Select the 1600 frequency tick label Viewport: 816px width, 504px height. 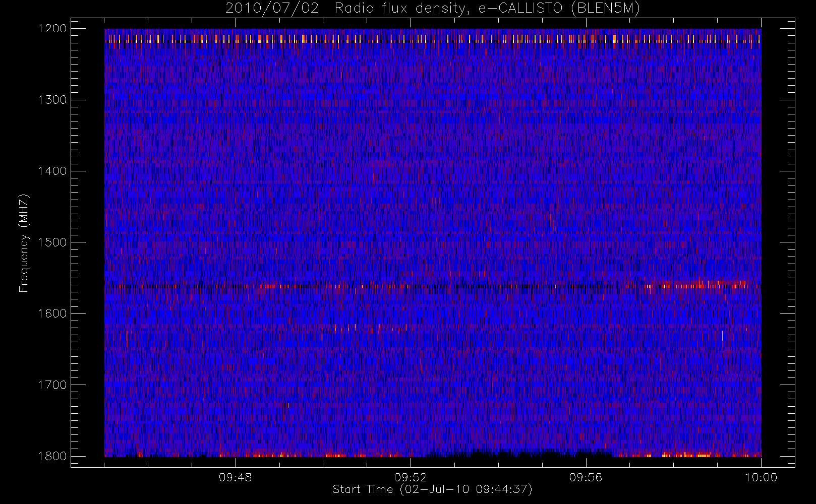tap(52, 313)
